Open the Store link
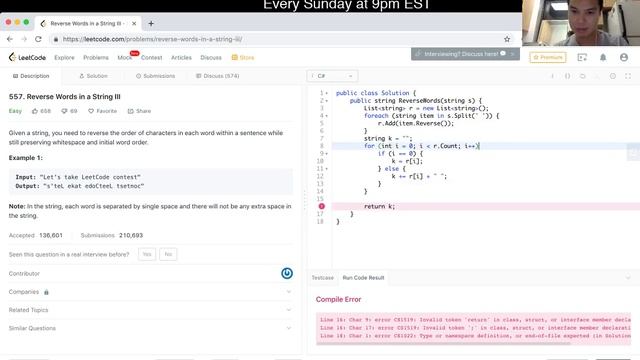640x360 pixels. click(x=243, y=58)
